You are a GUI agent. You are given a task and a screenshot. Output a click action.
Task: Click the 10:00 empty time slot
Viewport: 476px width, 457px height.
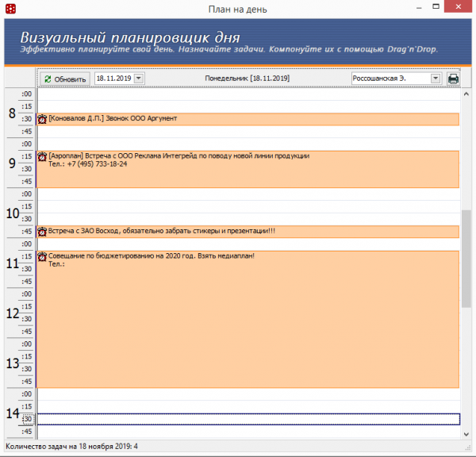point(246,194)
